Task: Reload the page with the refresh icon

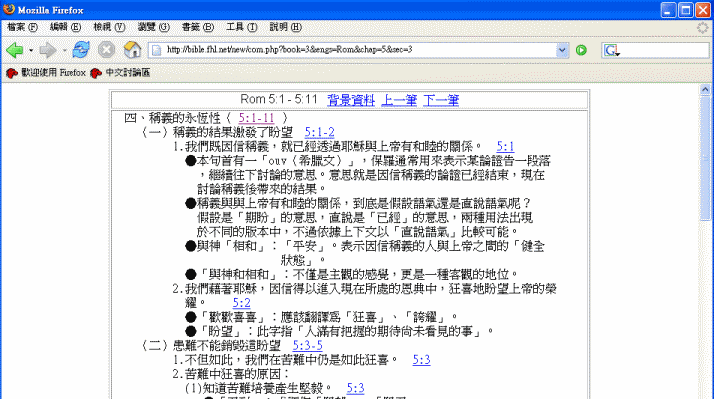Action: pos(81,50)
